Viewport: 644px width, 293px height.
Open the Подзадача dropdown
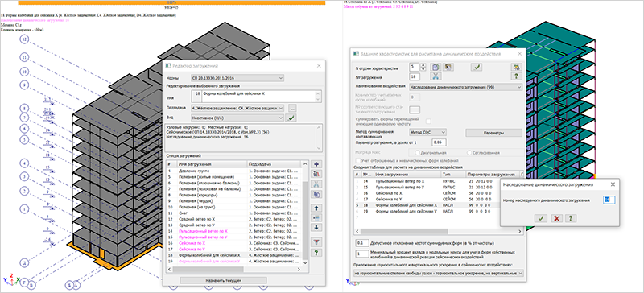237,108
